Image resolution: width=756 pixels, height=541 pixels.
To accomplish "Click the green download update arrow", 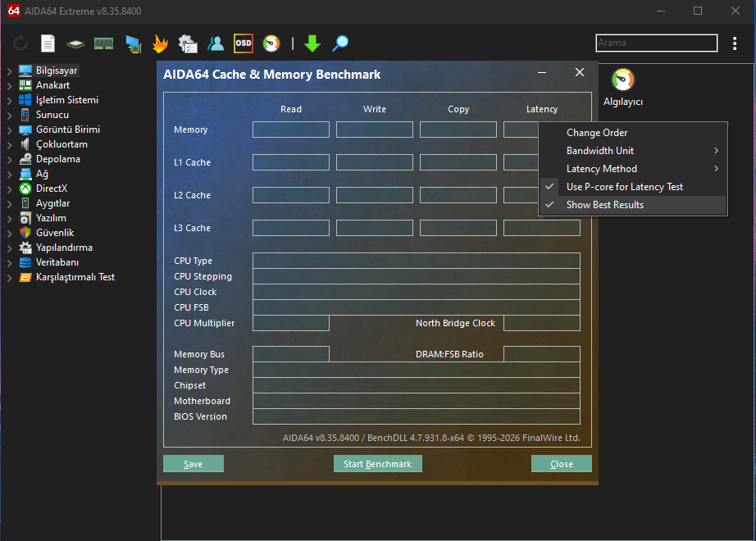I will pyautogui.click(x=312, y=43).
